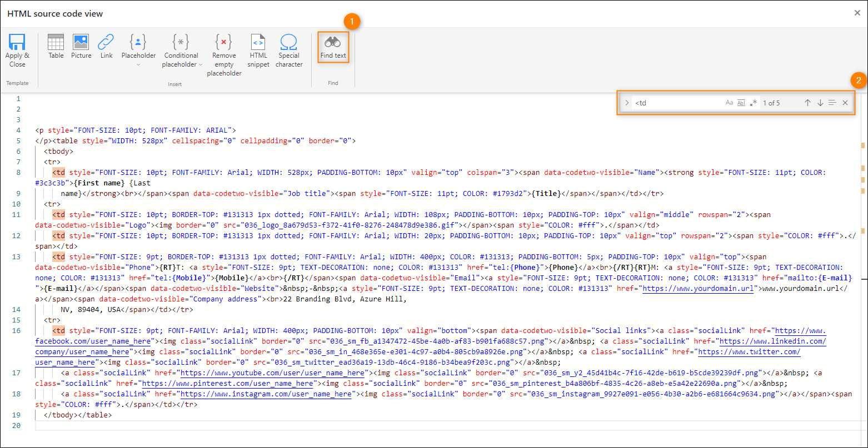Click the "HTML source code view" title text

click(x=55, y=13)
